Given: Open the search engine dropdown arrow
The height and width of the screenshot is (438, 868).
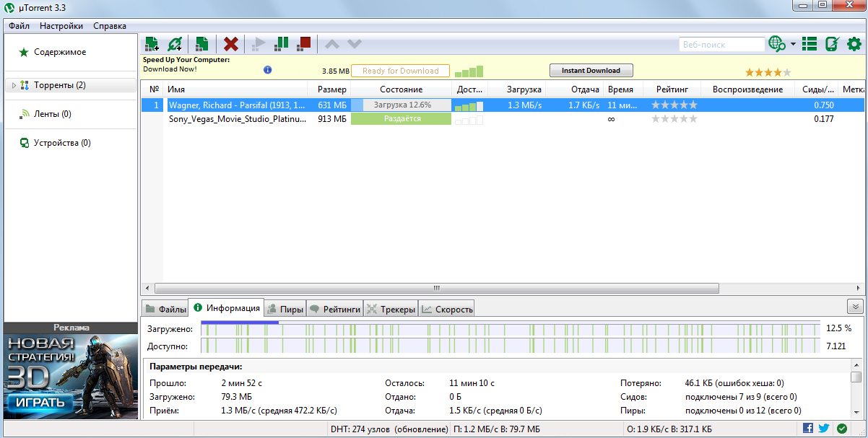Looking at the screenshot, I should pos(793,44).
